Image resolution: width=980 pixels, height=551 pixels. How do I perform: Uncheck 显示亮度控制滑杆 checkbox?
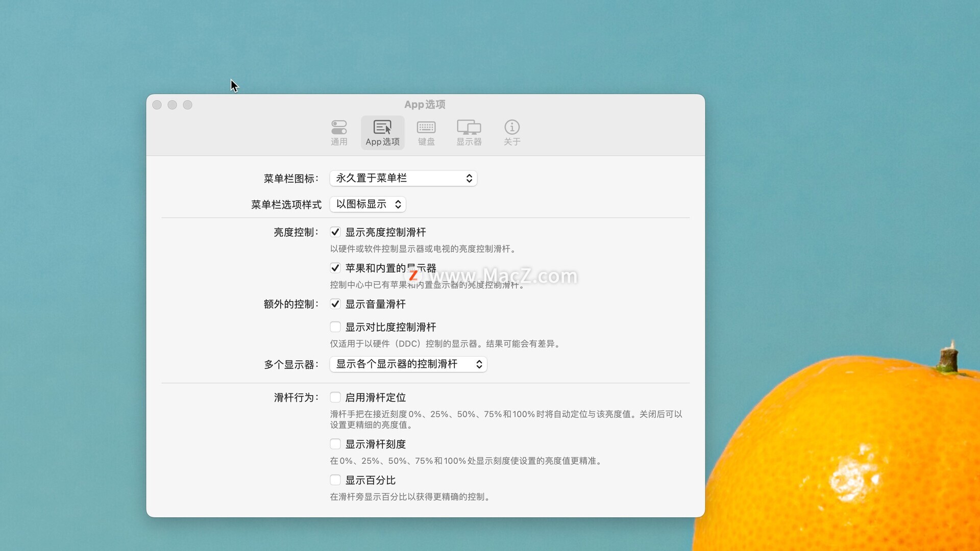tap(335, 232)
